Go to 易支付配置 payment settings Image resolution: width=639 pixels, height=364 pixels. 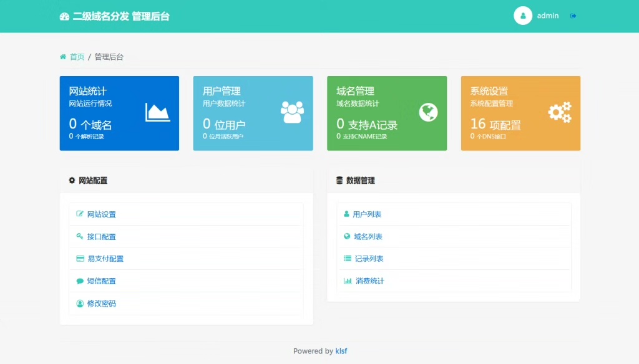(105, 259)
